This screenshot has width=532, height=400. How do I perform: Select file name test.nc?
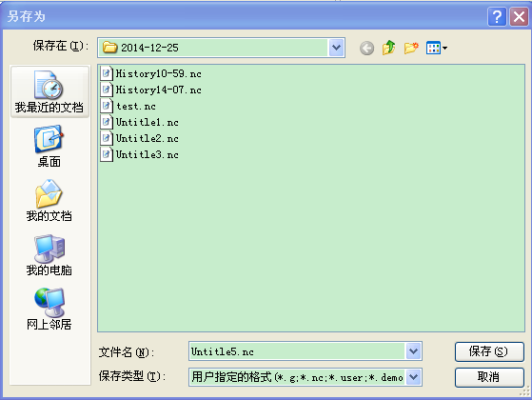click(x=136, y=107)
